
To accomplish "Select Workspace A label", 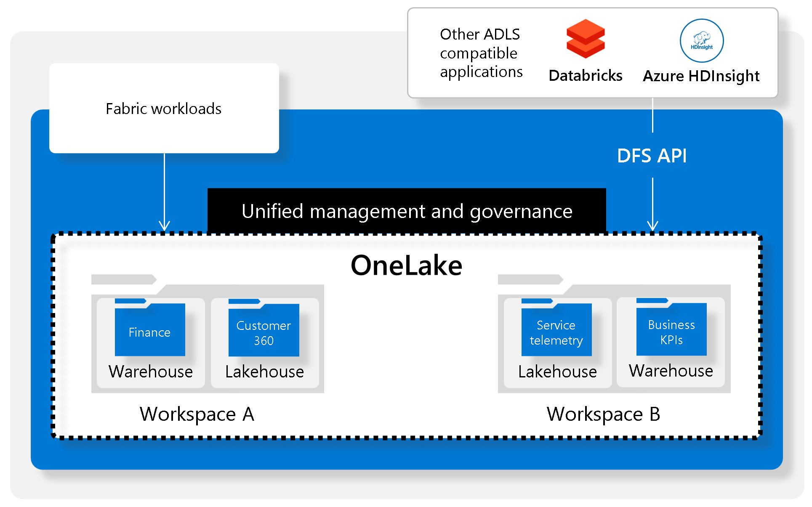I will 197,414.
